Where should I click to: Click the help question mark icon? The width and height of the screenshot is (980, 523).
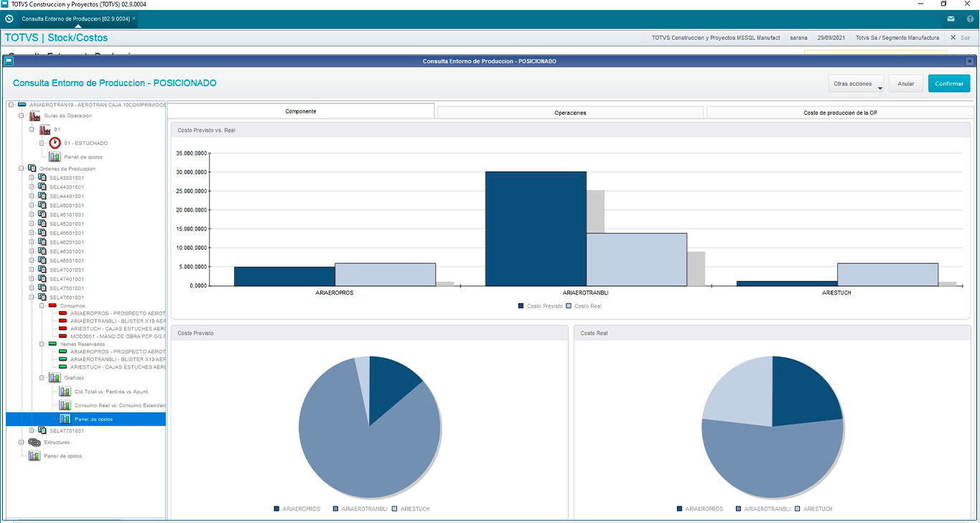[970, 19]
